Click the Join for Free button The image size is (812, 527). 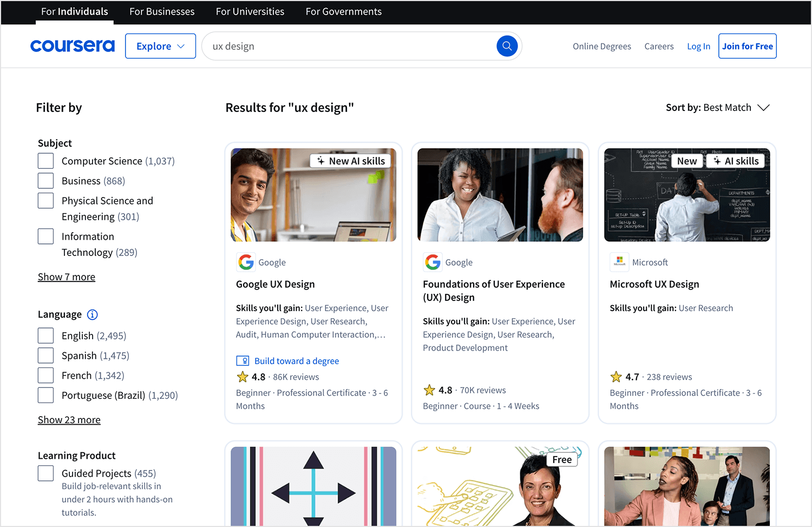(748, 46)
